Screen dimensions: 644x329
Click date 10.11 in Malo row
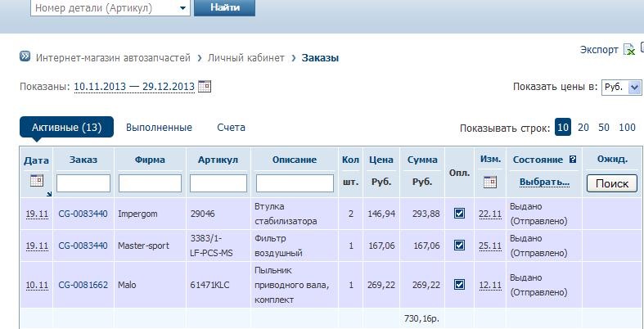pos(37,285)
